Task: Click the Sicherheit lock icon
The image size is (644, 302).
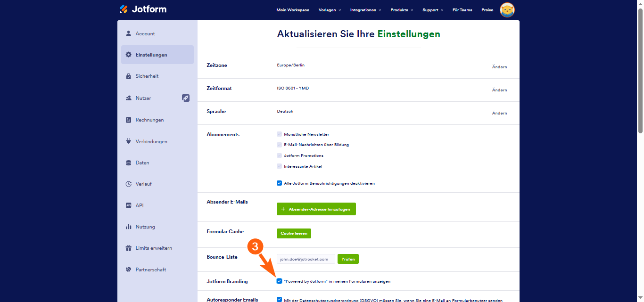Action: 128,76
